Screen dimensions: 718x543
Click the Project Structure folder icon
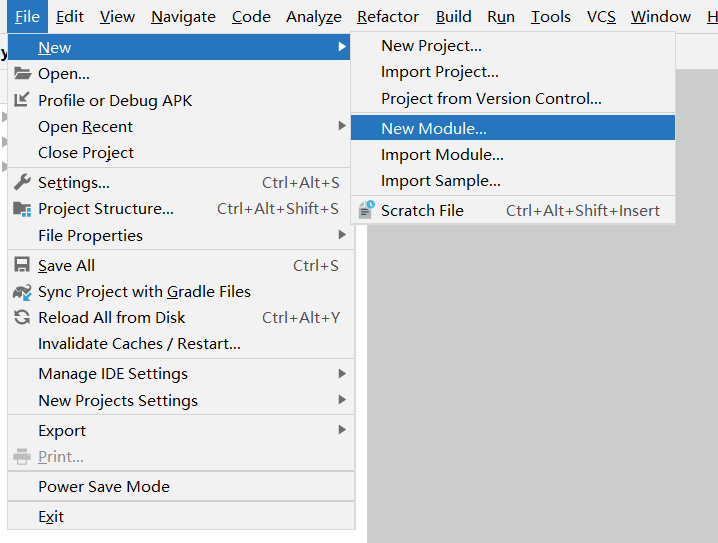click(x=22, y=209)
